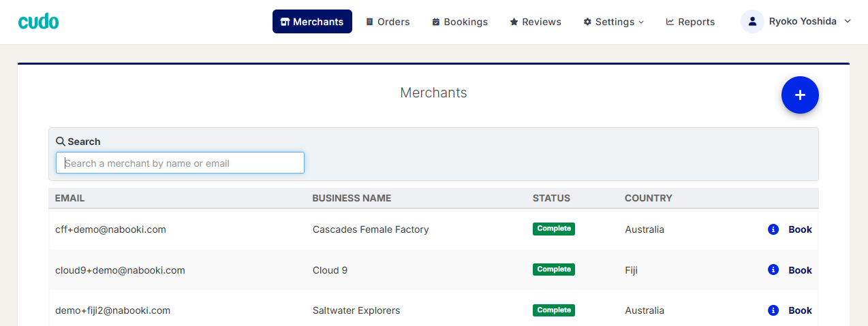The image size is (868, 326).
Task: Open info icon for Cascades Female Factory
Action: coord(773,229)
